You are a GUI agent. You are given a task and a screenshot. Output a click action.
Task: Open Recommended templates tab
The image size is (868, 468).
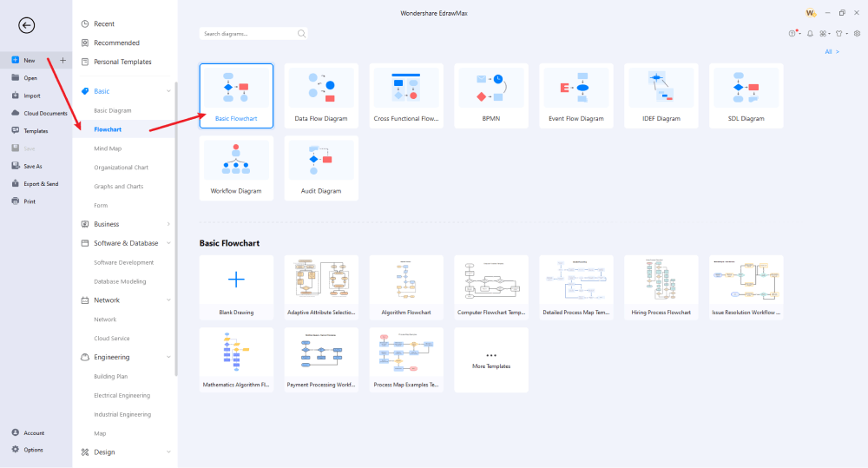[110, 43]
